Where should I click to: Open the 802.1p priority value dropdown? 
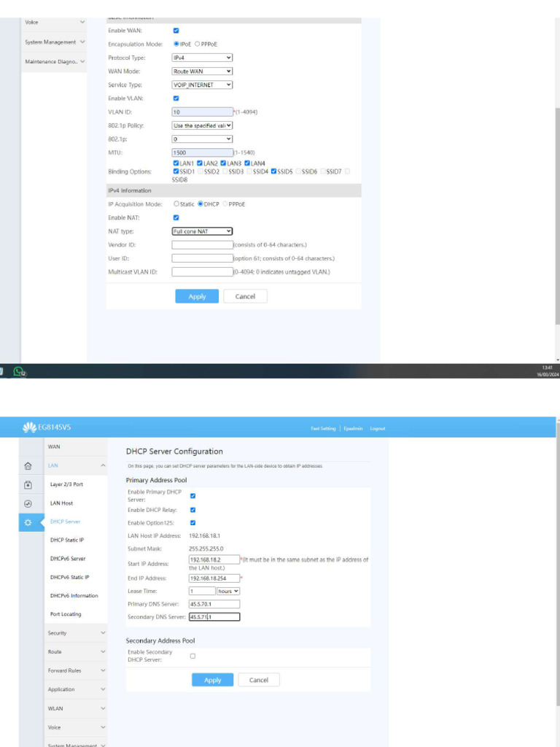[202, 139]
